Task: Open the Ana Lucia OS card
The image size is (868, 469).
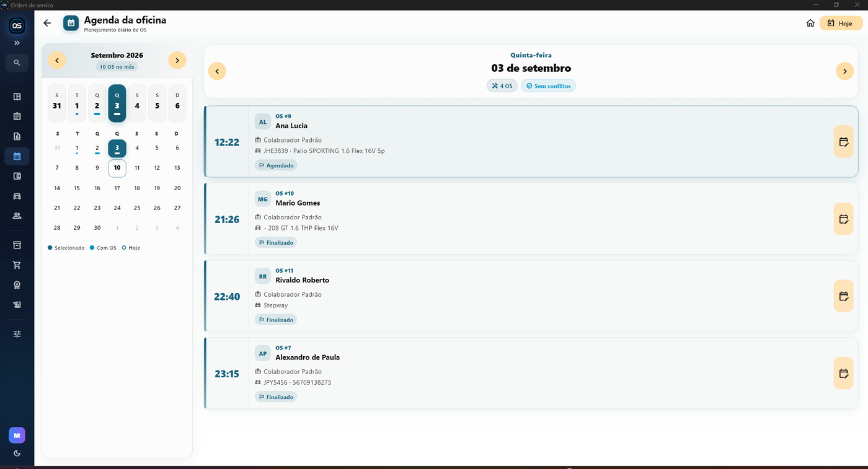Action: [x=531, y=142]
